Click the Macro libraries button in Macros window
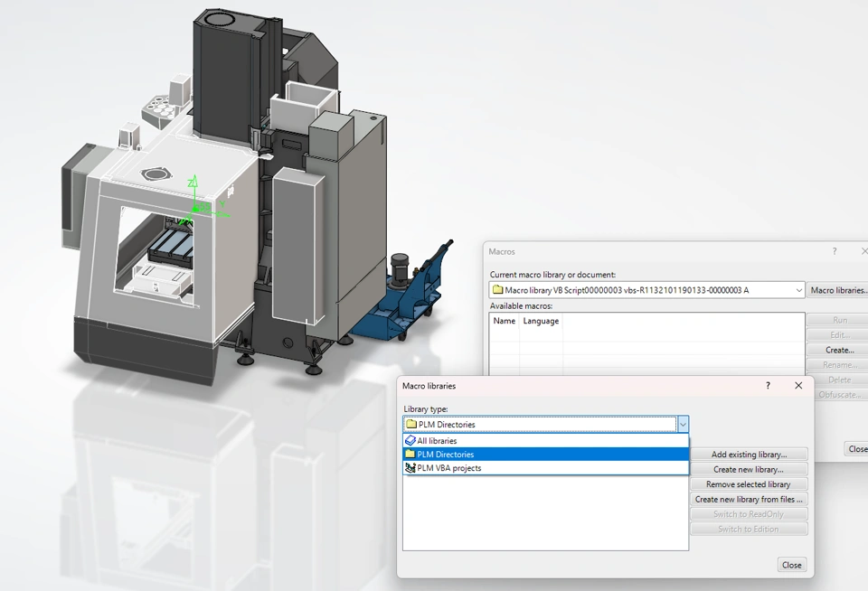 tap(838, 290)
